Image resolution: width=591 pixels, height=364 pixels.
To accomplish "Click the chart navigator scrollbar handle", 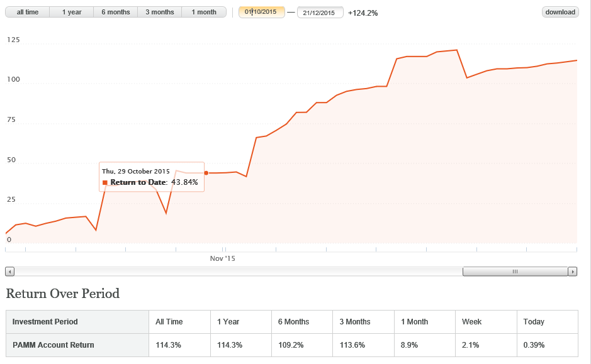I will point(515,272).
